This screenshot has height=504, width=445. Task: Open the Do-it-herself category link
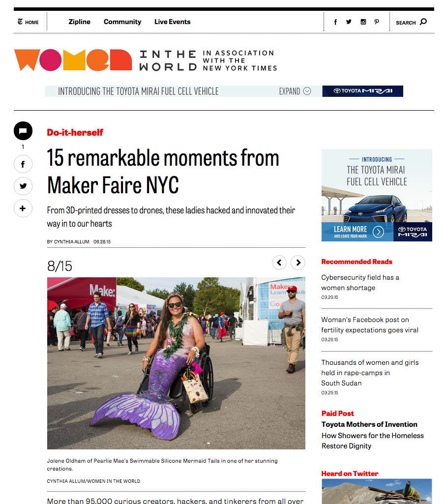click(75, 132)
